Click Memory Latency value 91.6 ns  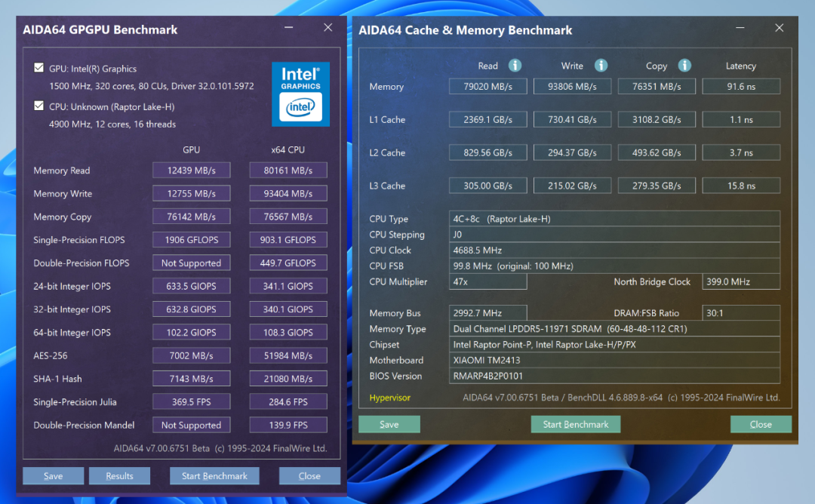point(741,86)
